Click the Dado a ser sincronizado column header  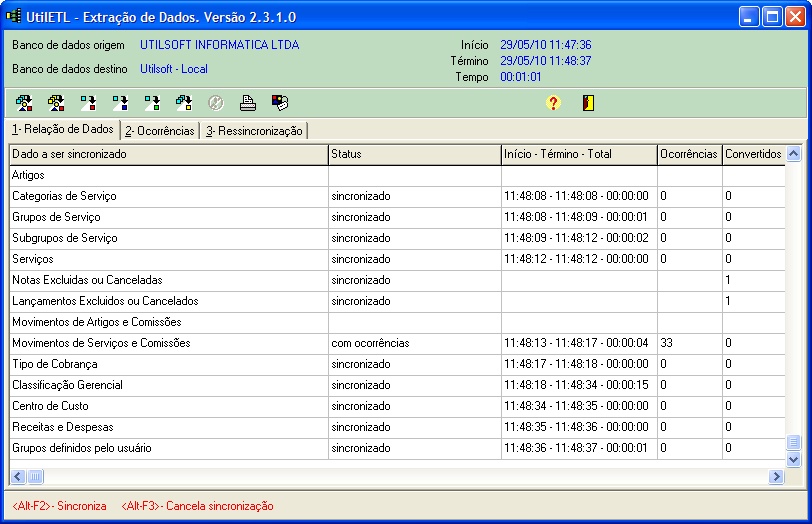pos(169,154)
